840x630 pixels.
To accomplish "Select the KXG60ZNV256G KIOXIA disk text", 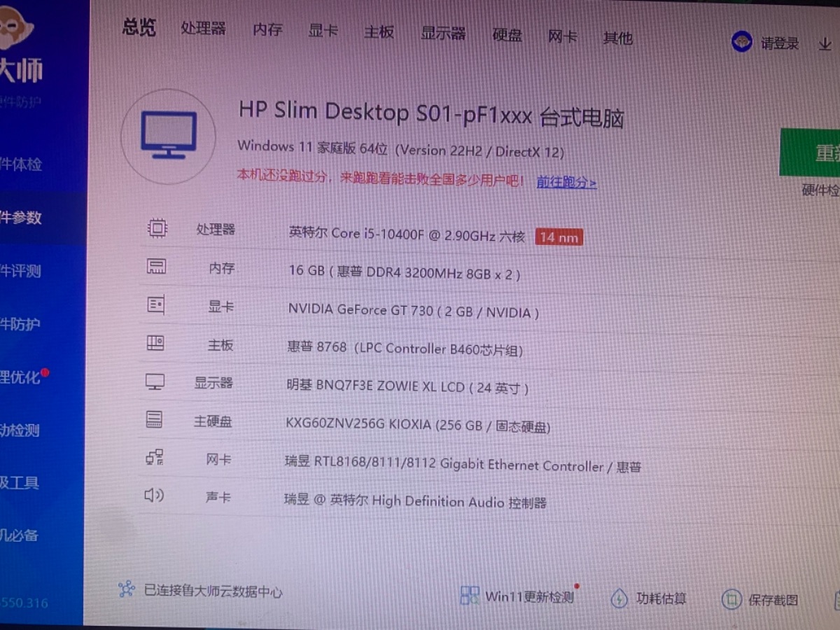I will (418, 425).
